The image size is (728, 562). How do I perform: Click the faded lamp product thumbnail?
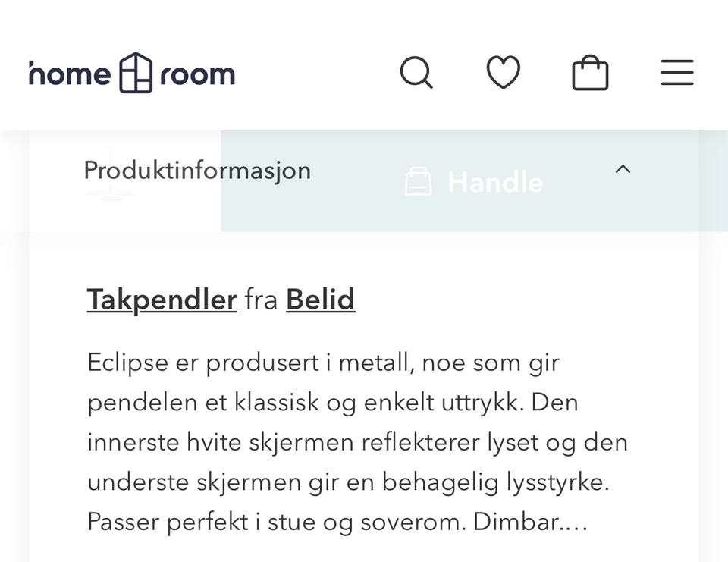pyautogui.click(x=111, y=172)
